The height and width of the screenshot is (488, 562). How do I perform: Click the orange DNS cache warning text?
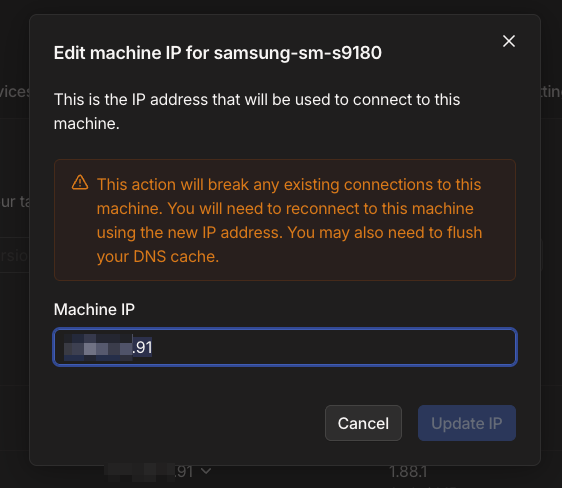(289, 220)
